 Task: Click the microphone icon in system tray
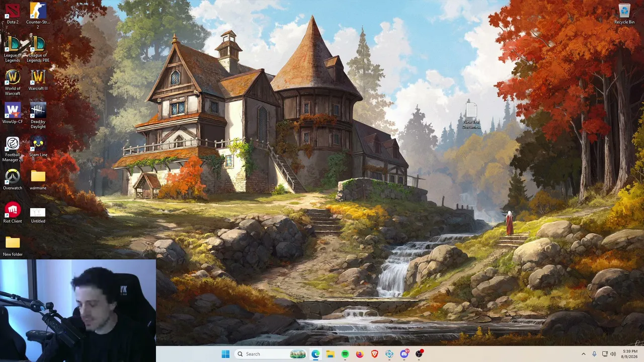pos(594,354)
